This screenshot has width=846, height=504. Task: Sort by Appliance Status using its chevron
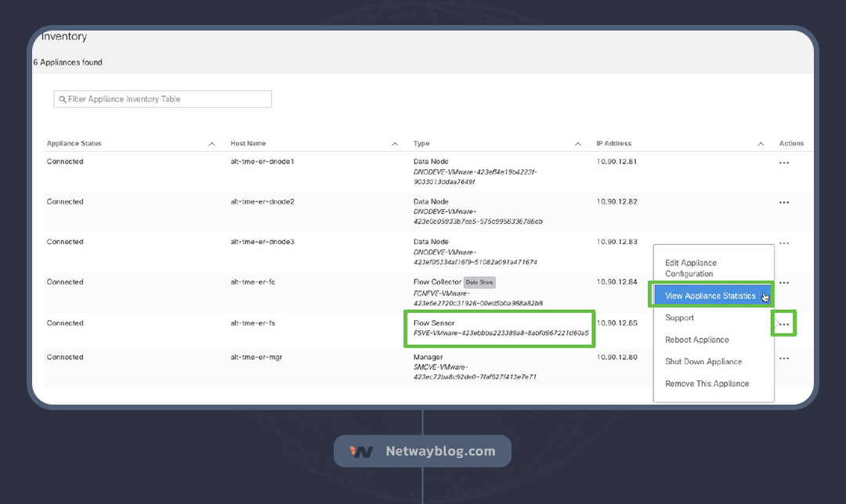(x=211, y=144)
